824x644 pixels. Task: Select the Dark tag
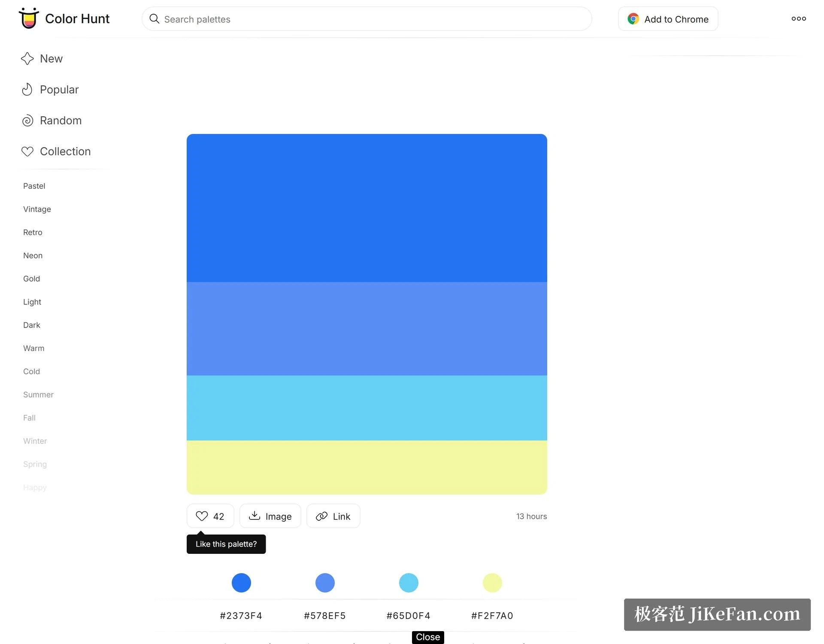[x=31, y=325]
